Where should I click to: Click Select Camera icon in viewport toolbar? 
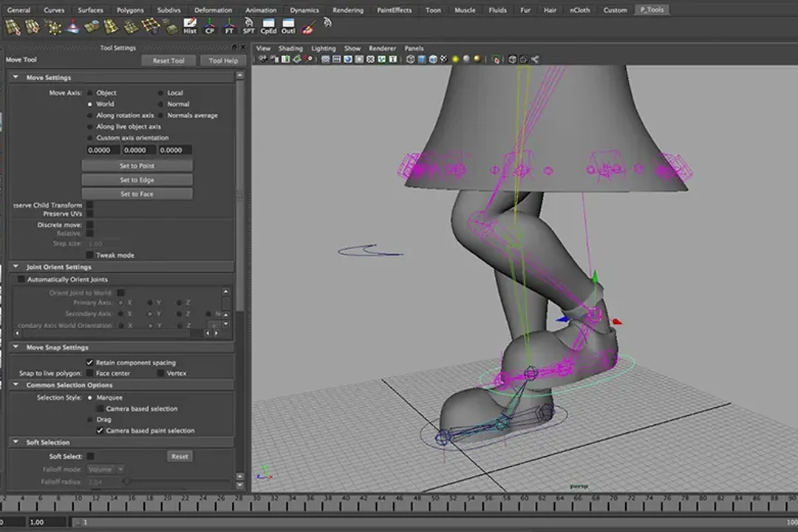point(262,59)
